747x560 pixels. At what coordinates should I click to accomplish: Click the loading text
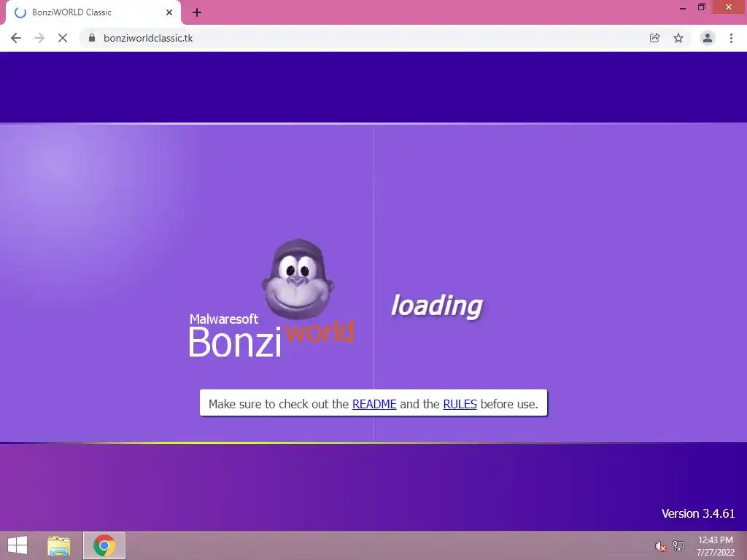pos(437,306)
